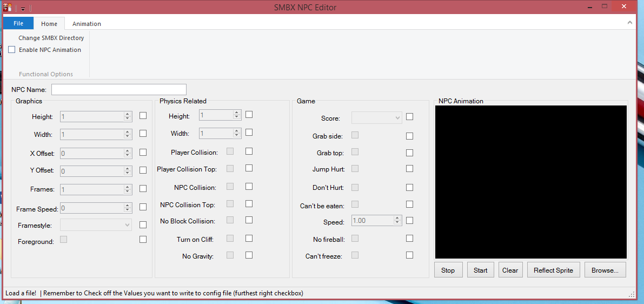
Task: Switch to the Home tab
Action: click(x=49, y=24)
